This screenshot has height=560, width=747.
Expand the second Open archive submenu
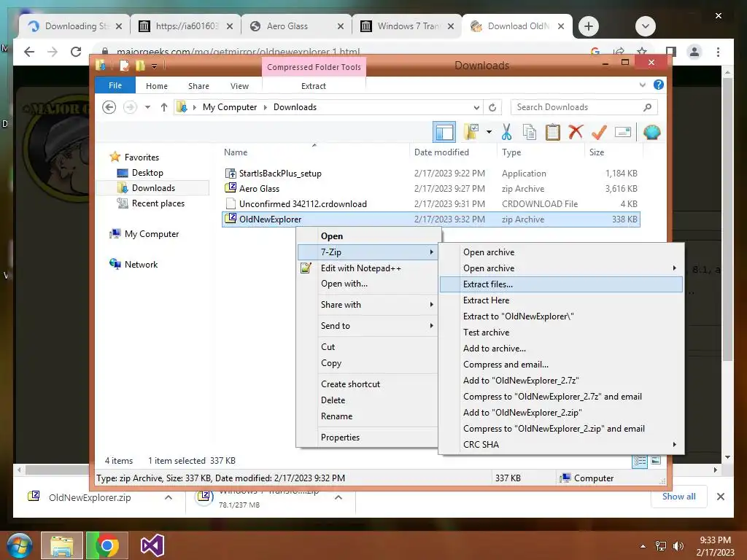[x=561, y=268]
